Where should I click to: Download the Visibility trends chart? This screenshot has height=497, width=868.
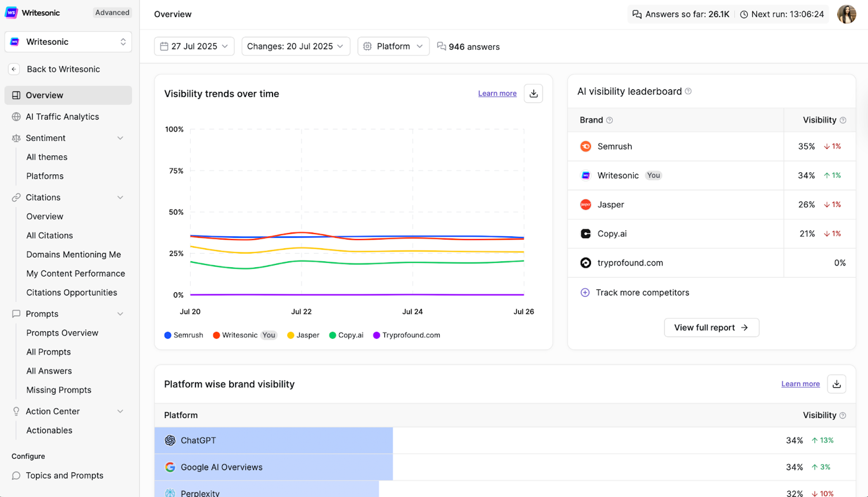point(533,94)
